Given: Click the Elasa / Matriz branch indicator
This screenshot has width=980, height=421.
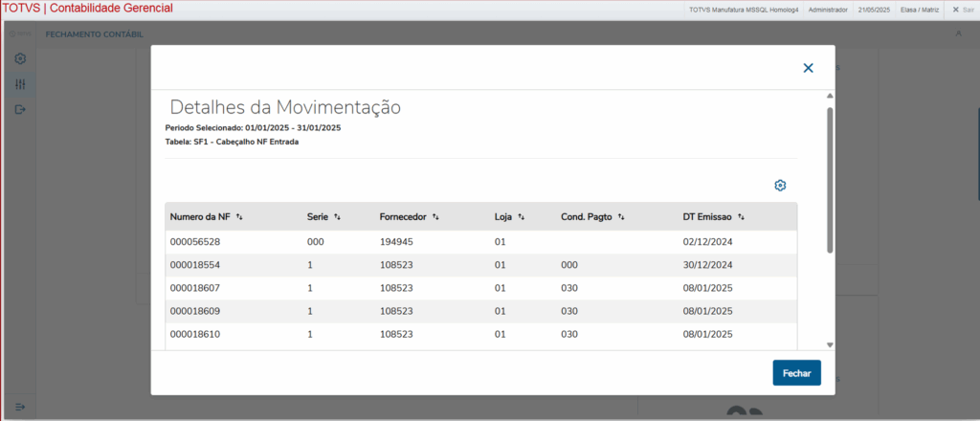Looking at the screenshot, I should 920,10.
